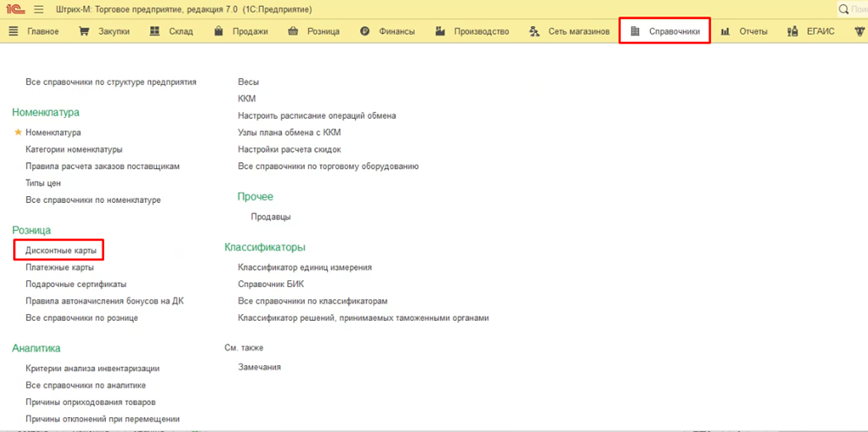Switch to the ЕГАИС section tab
Screen dimensions: 868x432
[819, 31]
